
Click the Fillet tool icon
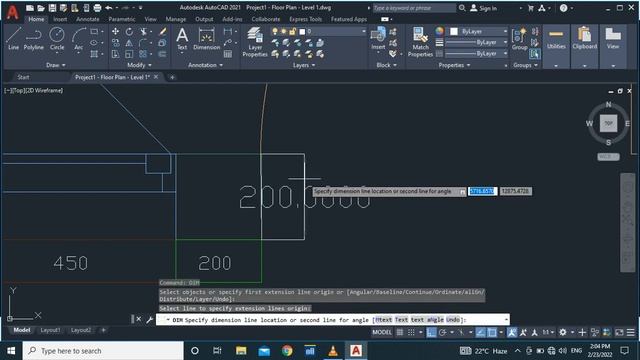coord(143,43)
